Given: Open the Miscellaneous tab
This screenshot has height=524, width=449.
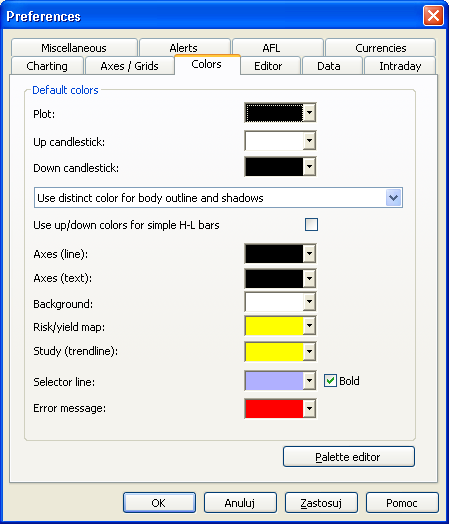Looking at the screenshot, I should 74,48.
